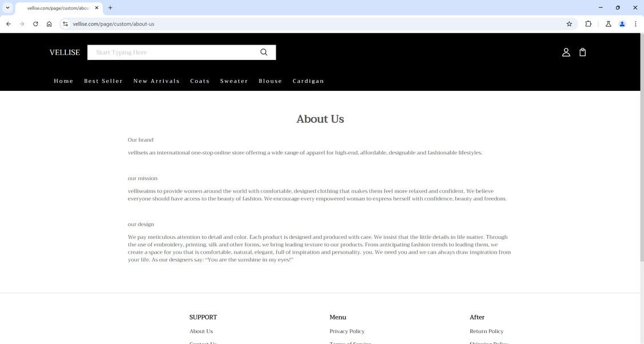Open the New Arrivals menu item
The image size is (644, 344).
157,81
